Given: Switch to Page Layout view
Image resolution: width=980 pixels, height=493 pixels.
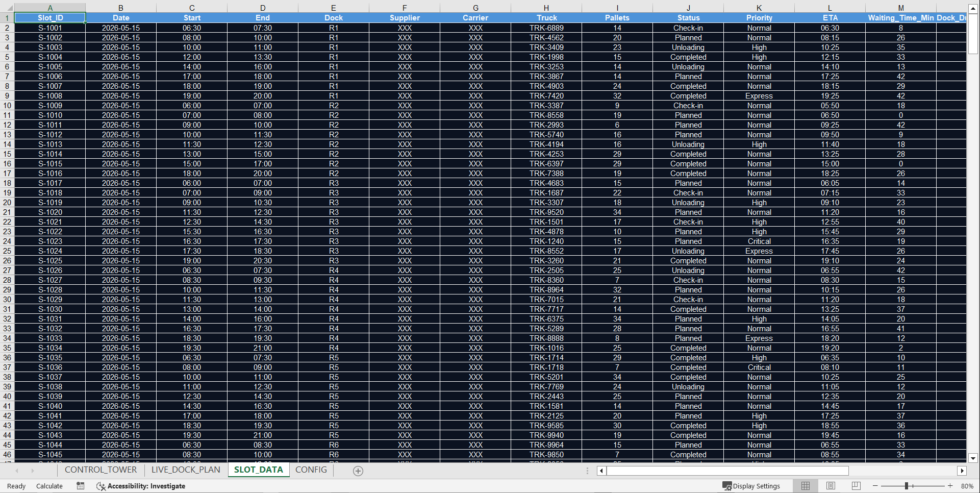Looking at the screenshot, I should [831, 486].
